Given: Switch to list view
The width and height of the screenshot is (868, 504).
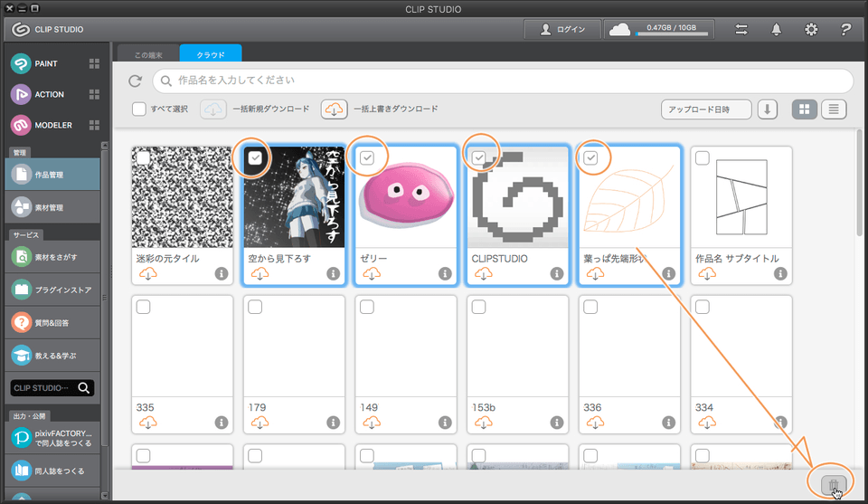Looking at the screenshot, I should (833, 109).
